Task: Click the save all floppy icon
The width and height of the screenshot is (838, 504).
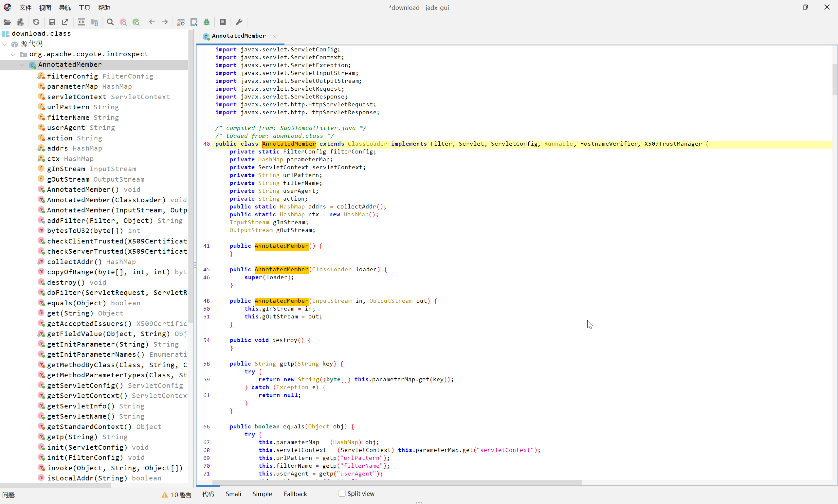Action: [x=52, y=22]
